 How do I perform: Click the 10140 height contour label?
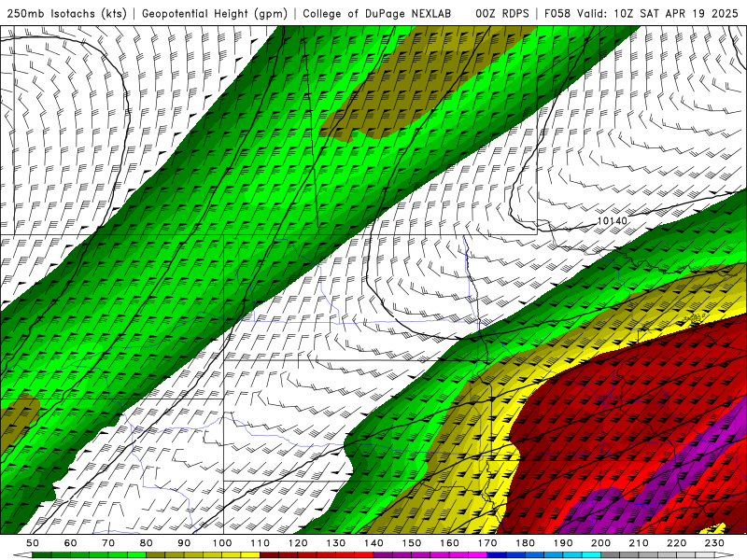point(613,221)
